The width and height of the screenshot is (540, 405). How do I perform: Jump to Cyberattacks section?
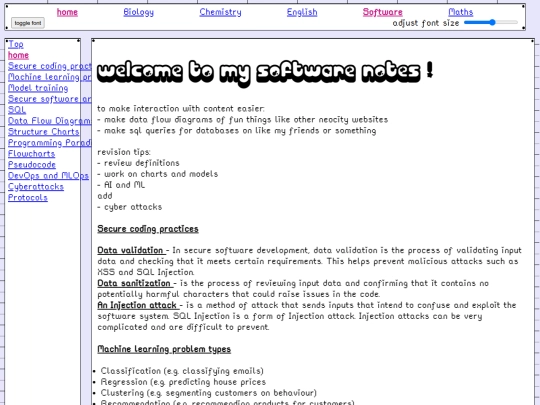pyautogui.click(x=36, y=187)
